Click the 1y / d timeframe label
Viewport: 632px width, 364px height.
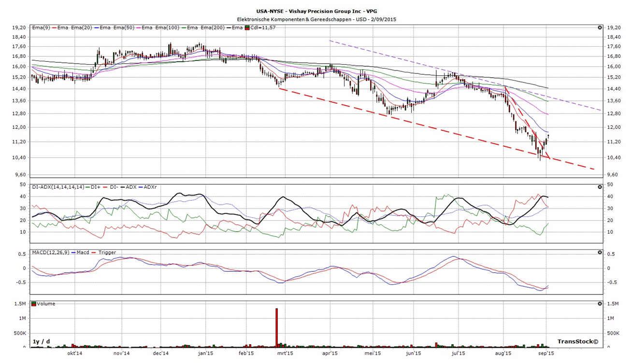tap(42, 341)
